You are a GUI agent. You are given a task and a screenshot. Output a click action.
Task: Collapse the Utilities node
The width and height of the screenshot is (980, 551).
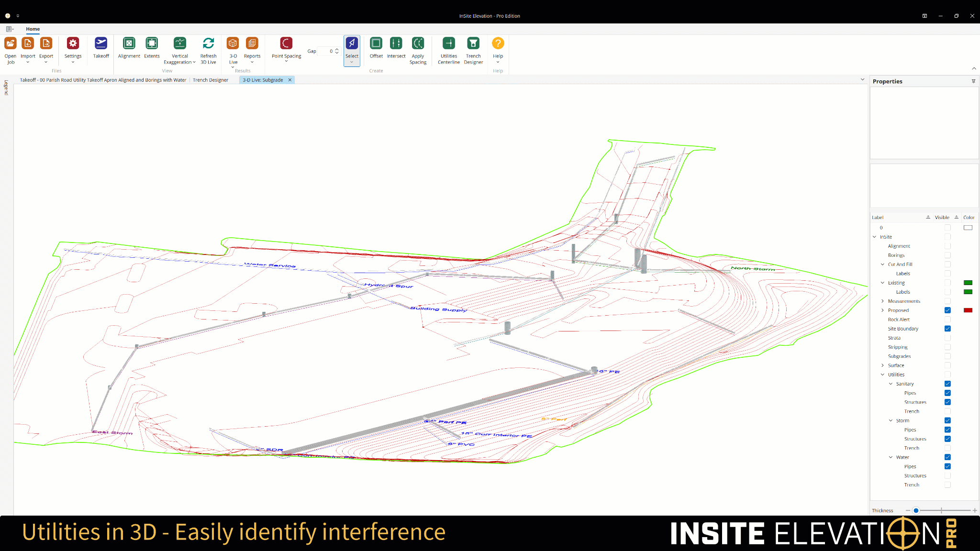tap(883, 375)
